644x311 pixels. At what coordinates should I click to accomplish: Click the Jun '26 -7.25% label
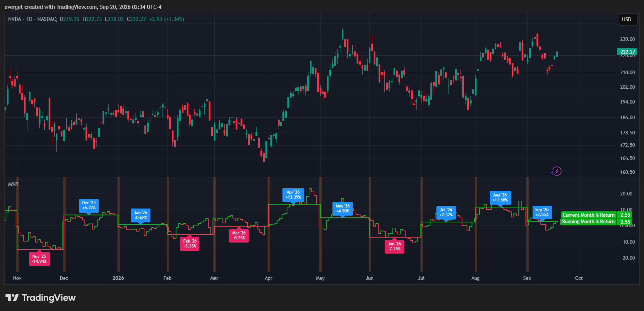click(x=394, y=246)
